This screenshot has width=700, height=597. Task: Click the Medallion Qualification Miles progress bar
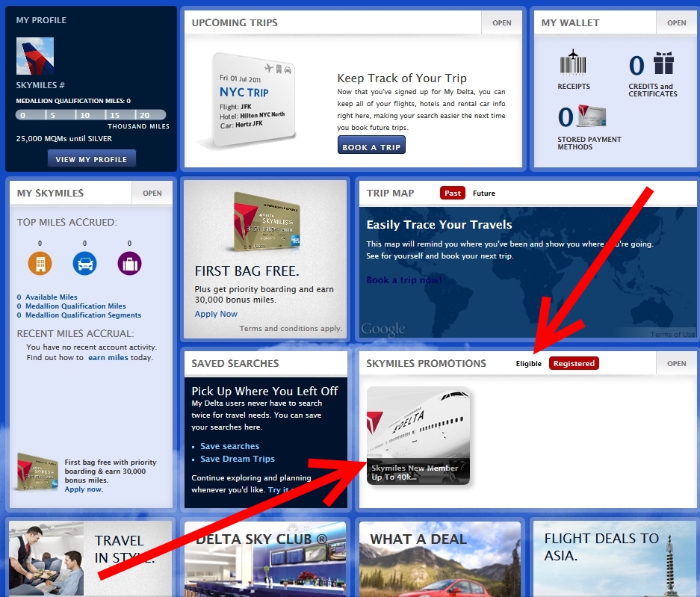90,115
